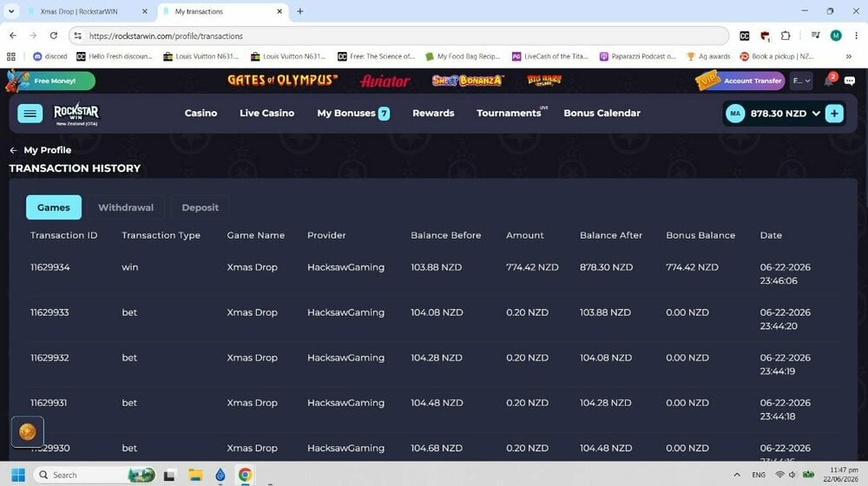Click the 774.42 NZD Amount cell
The image size is (868, 486).
[x=532, y=266]
